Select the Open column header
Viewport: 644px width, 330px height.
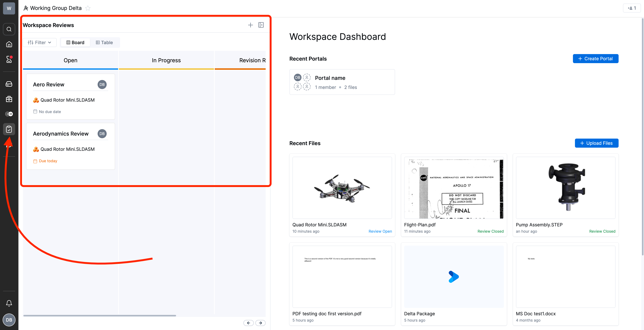click(70, 60)
